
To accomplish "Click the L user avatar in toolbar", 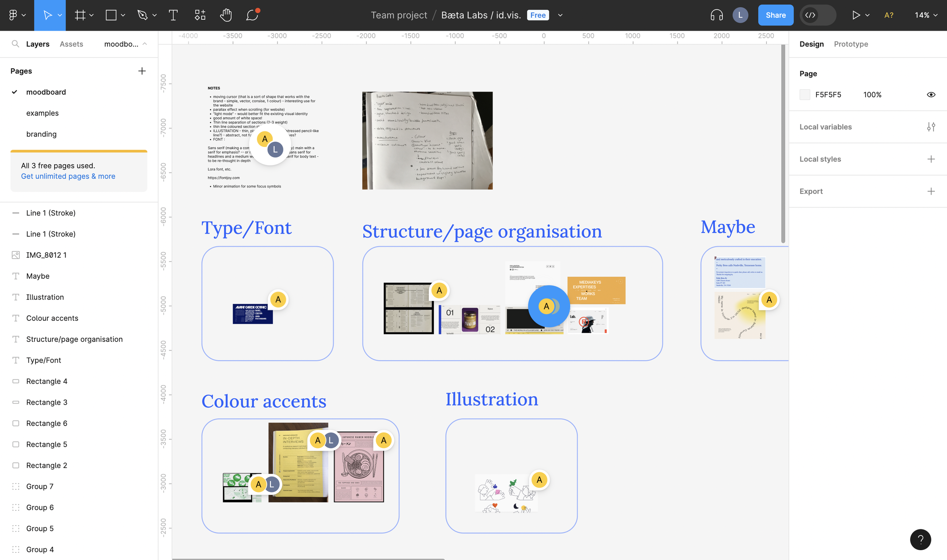I will [x=740, y=15].
